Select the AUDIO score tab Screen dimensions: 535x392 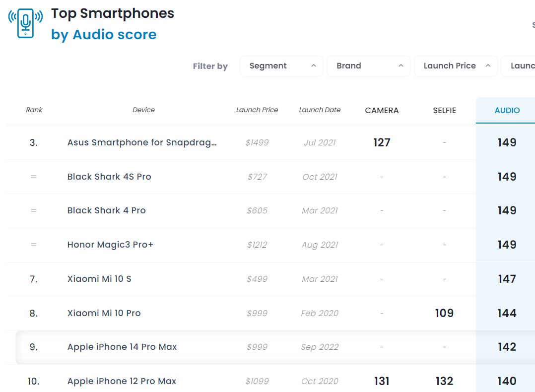pyautogui.click(x=507, y=111)
